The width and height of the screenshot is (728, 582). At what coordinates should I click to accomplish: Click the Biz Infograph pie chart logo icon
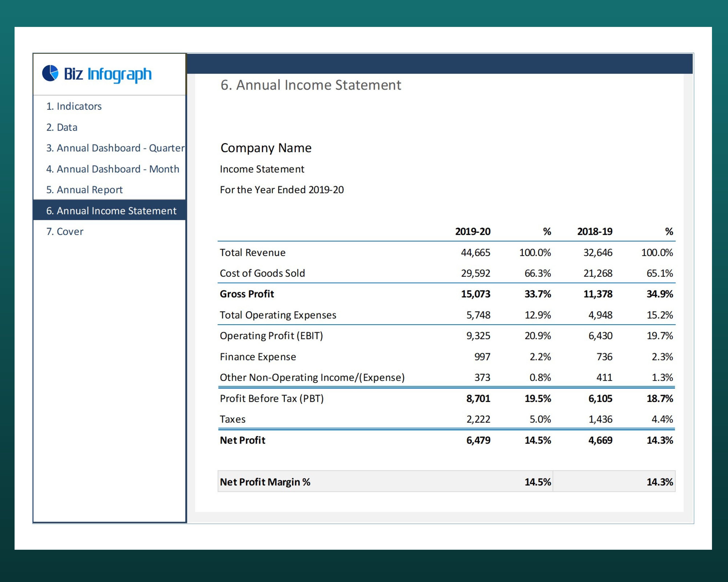(x=50, y=73)
